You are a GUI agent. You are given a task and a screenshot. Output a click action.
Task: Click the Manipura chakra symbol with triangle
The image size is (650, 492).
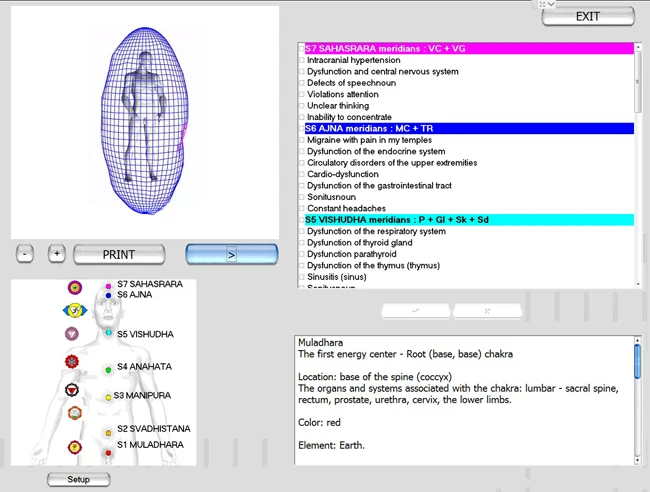coord(72,390)
